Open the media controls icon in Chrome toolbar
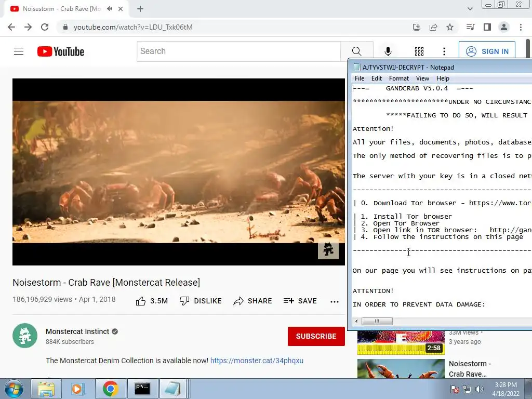This screenshot has height=399, width=532. point(470,27)
